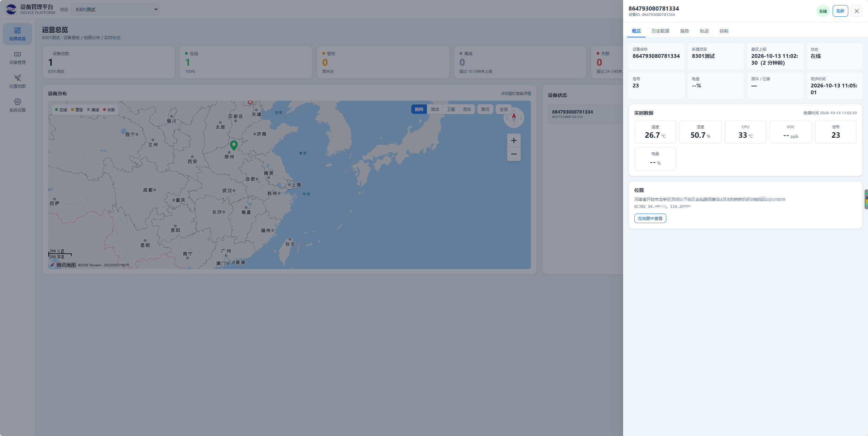Click the 腾讯地图 logo on map
The image size is (868, 436).
point(63,265)
